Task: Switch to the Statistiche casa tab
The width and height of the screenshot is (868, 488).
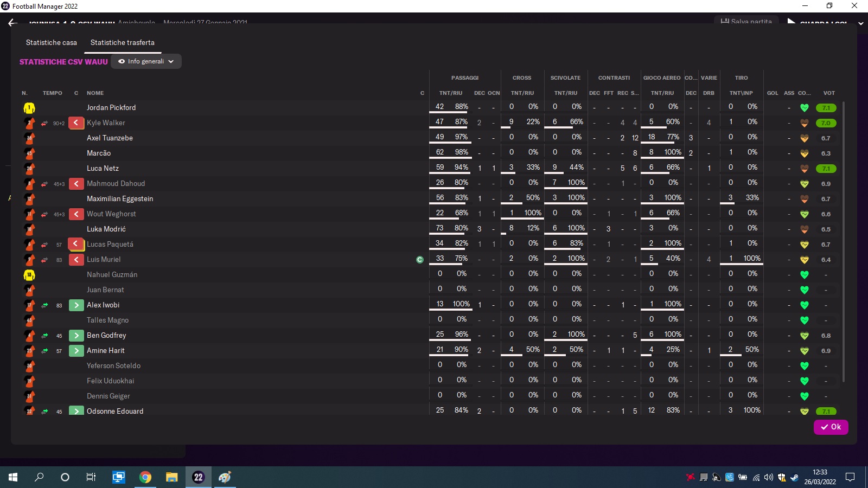Action: click(52, 42)
